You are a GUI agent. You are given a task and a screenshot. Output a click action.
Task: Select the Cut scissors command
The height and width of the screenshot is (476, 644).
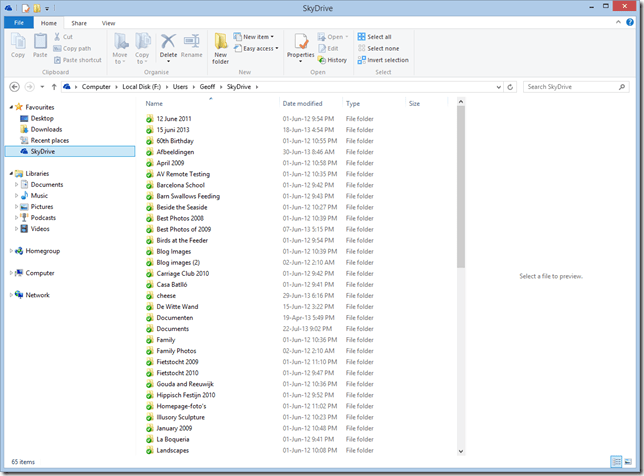63,37
